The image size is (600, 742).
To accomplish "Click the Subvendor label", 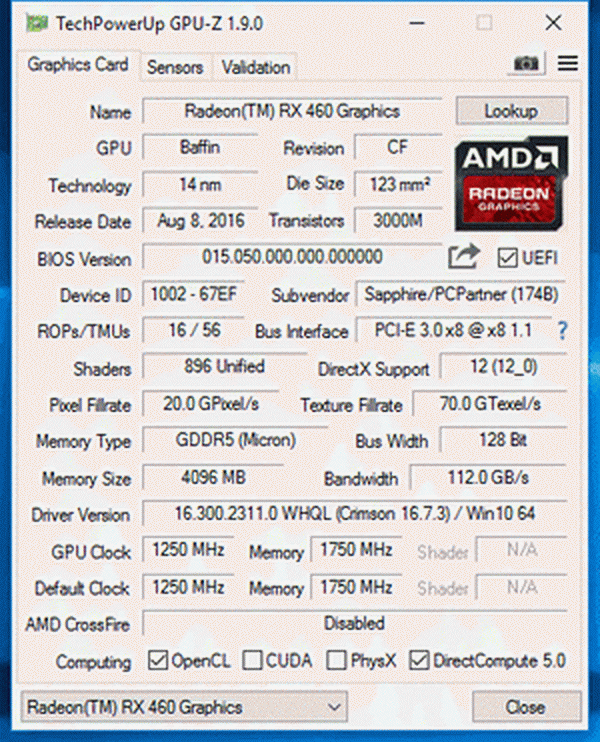I will tap(310, 296).
